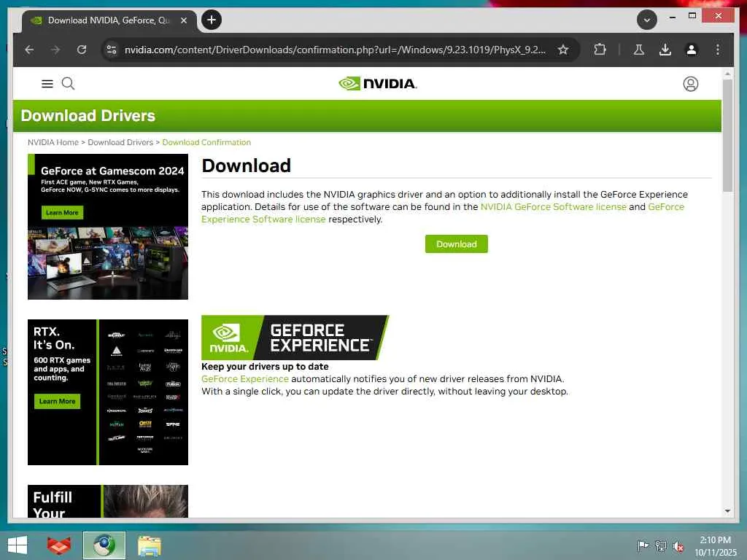Click the muted volume tray icon
This screenshot has height=560, width=747.
678,546
